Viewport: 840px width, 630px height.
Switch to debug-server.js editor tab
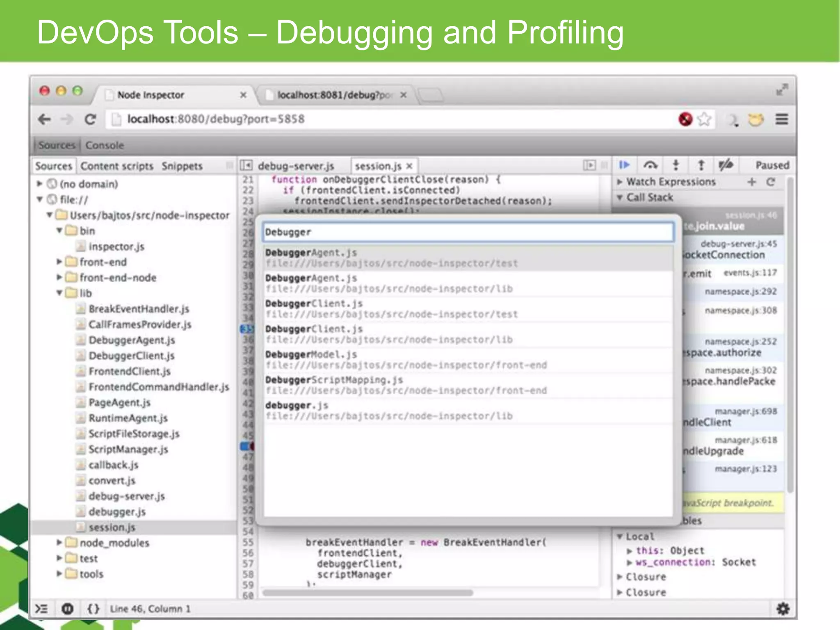[296, 166]
